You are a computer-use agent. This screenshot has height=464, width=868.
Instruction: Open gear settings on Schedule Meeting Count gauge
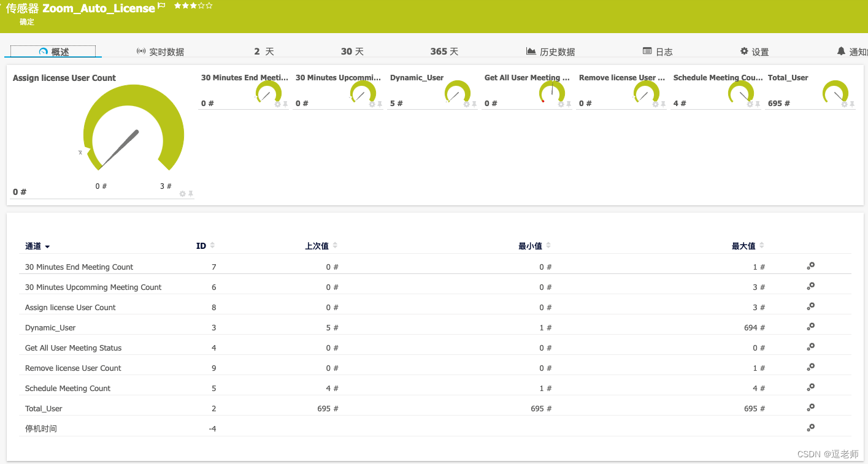pos(750,104)
